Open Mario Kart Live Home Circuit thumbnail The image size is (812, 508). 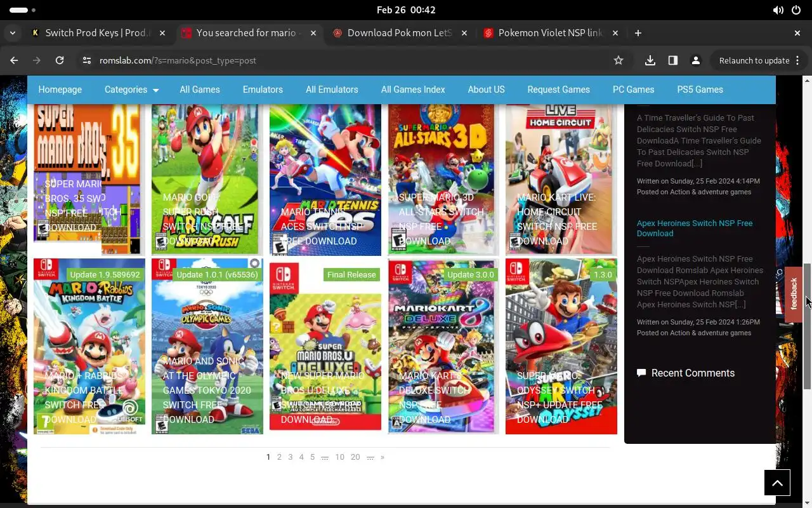[561, 180]
